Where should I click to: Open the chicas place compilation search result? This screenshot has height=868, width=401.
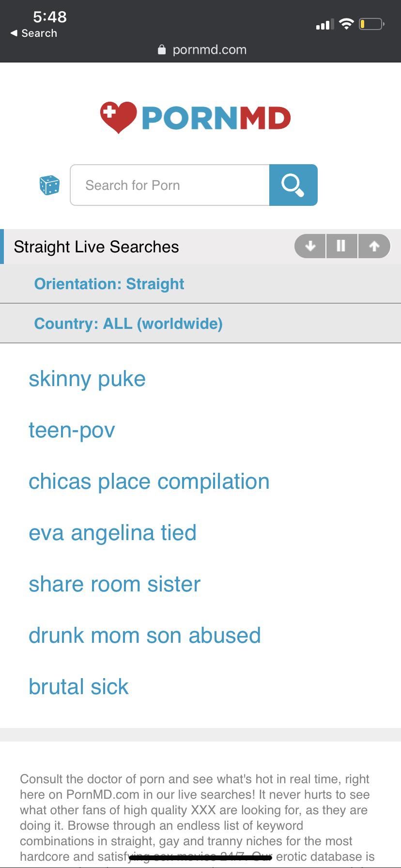[149, 481]
